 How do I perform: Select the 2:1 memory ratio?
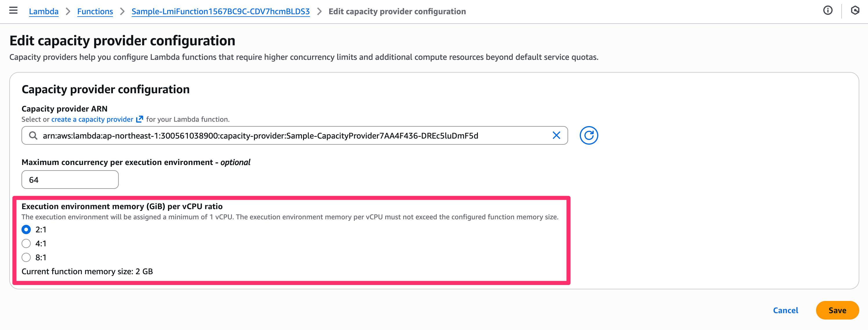(x=26, y=229)
